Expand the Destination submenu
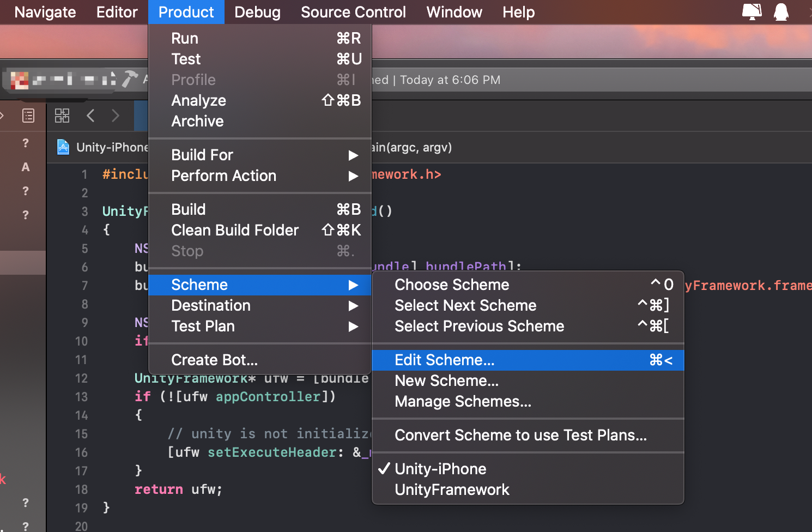812x532 pixels. click(x=259, y=305)
